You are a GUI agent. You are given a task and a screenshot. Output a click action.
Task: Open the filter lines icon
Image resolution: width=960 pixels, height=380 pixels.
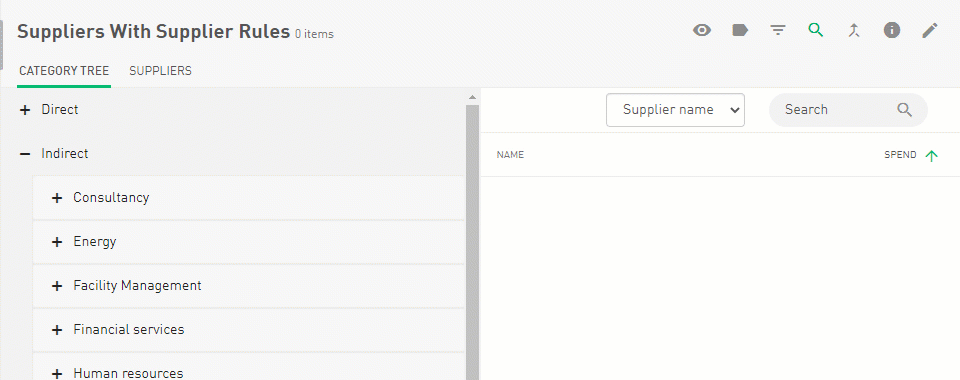[778, 30]
